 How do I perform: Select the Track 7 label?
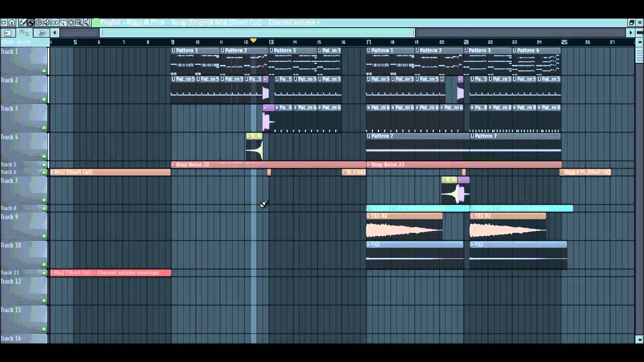[9, 181]
